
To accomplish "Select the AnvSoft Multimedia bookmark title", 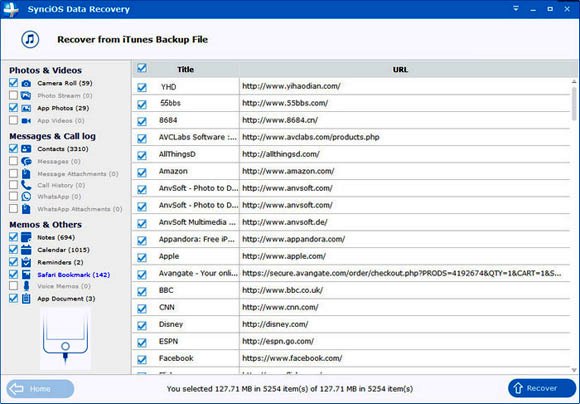I will 197,222.
